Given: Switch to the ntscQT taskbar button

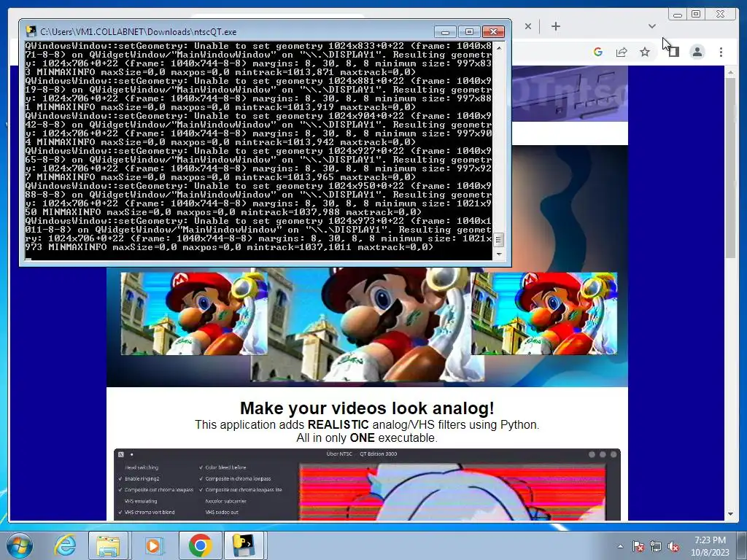Looking at the screenshot, I should click(244, 545).
